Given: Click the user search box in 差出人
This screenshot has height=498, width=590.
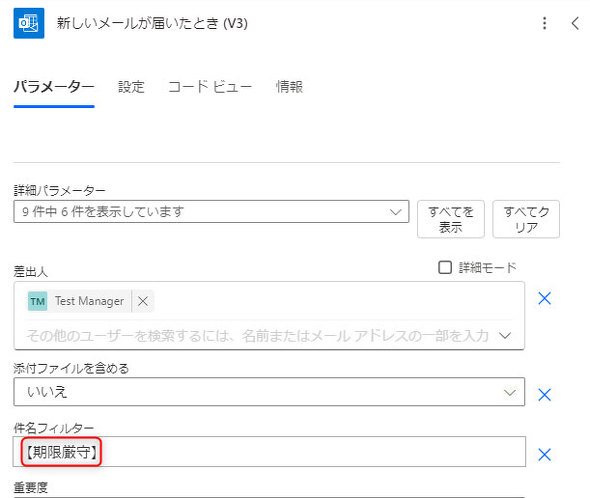Looking at the screenshot, I should click(260, 335).
